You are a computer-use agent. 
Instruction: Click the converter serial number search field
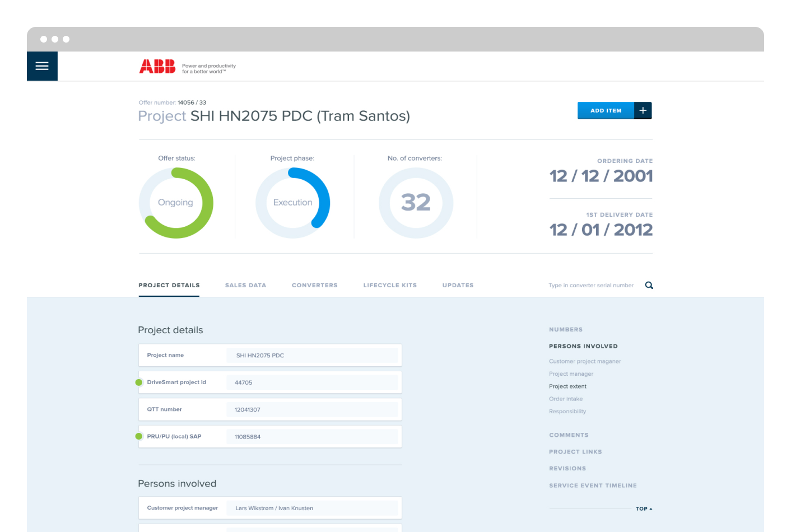click(591, 286)
